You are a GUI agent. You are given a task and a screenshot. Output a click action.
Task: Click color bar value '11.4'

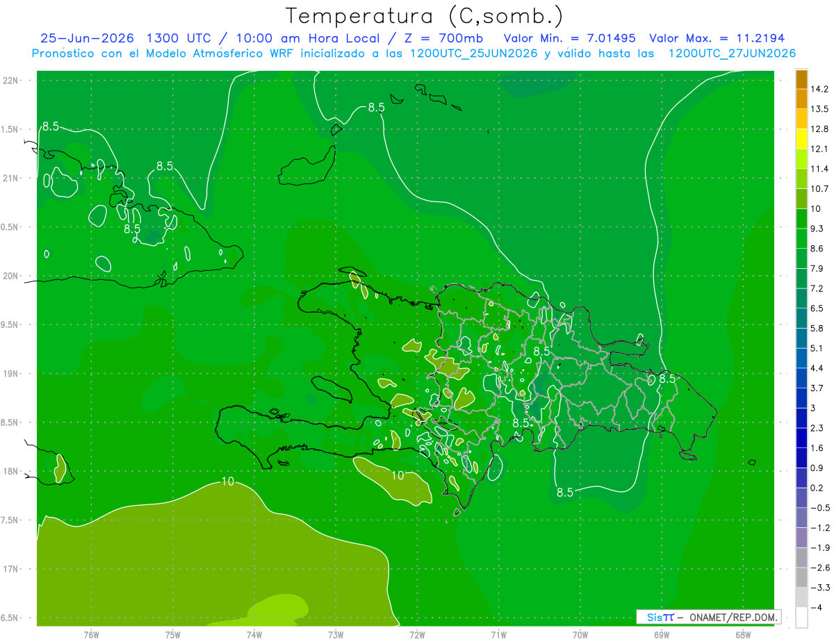[819, 169]
